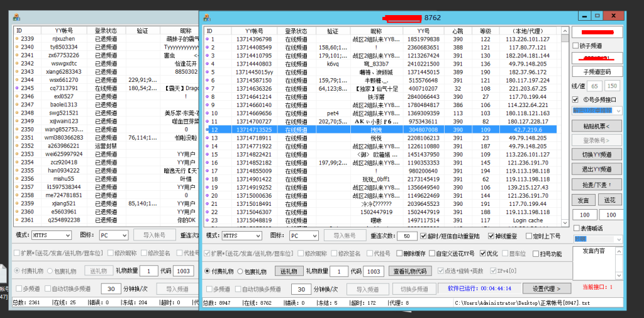Select 付费礼物 radio in front window
Image resolution: width=644 pixels, height=318 pixels.
coord(208,271)
